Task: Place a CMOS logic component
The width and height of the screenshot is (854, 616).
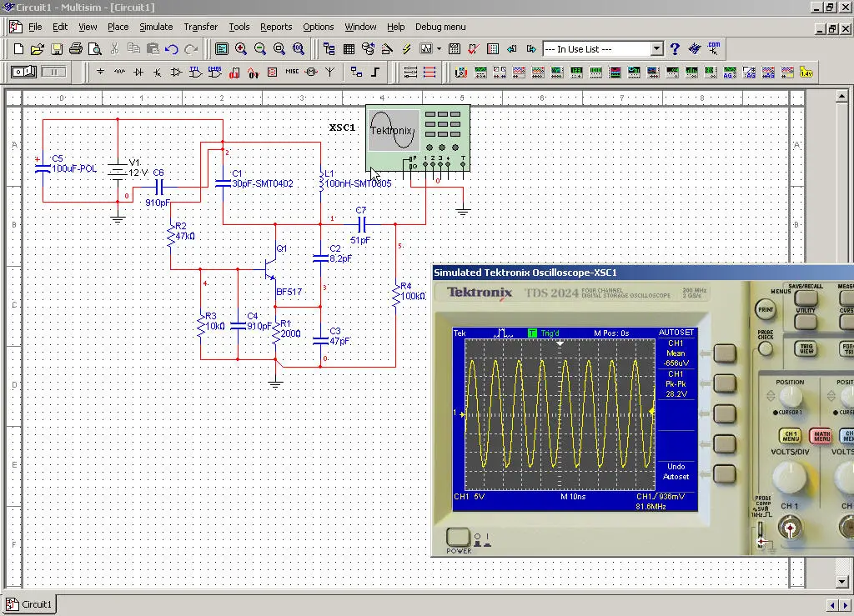Action: pos(215,72)
